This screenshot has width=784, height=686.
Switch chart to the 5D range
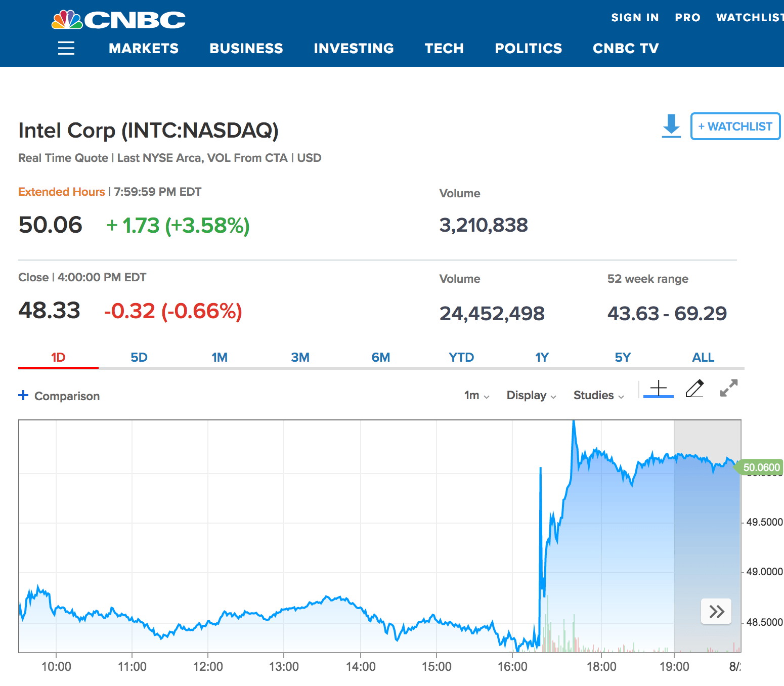[139, 358]
